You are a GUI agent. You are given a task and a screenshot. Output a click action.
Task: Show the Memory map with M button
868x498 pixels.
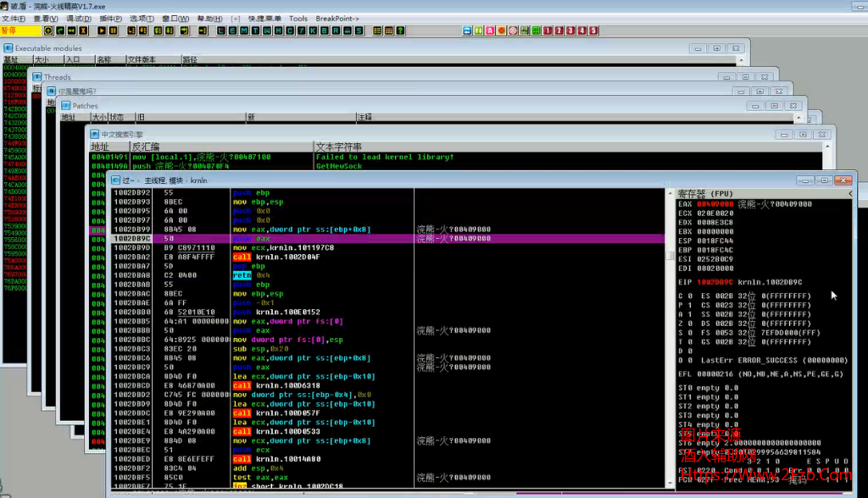(245, 30)
